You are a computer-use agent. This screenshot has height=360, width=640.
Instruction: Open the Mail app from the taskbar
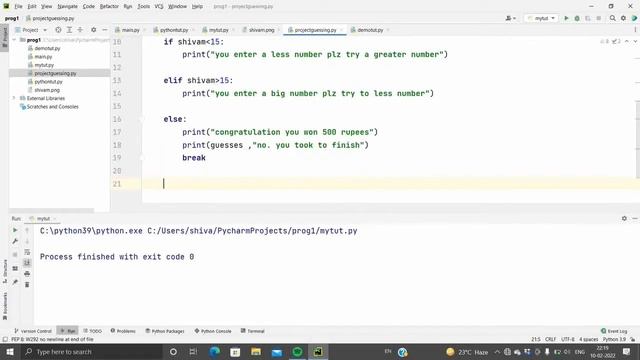coord(277,352)
